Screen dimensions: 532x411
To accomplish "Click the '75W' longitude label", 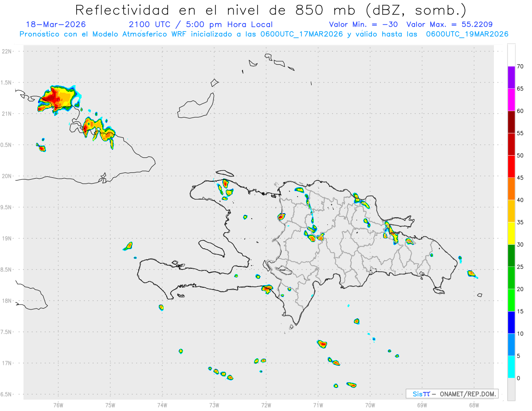I will click(x=110, y=405).
